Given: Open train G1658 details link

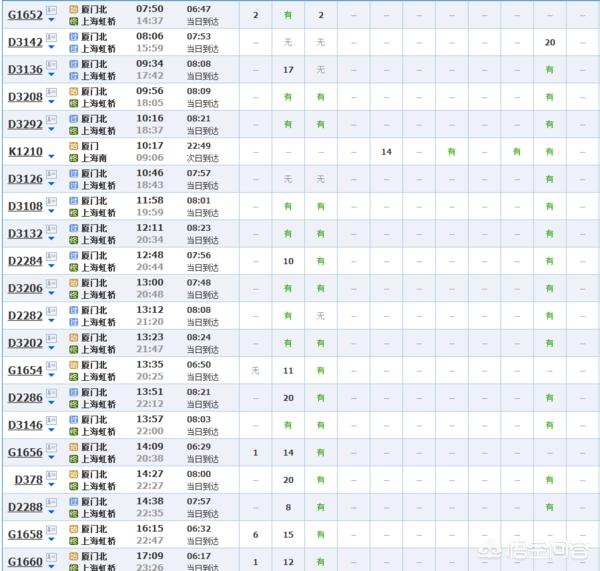Looking at the screenshot, I should click(x=25, y=534).
